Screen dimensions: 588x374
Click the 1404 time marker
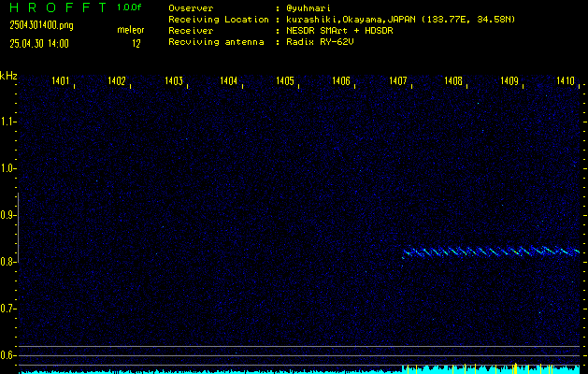pyautogui.click(x=229, y=80)
